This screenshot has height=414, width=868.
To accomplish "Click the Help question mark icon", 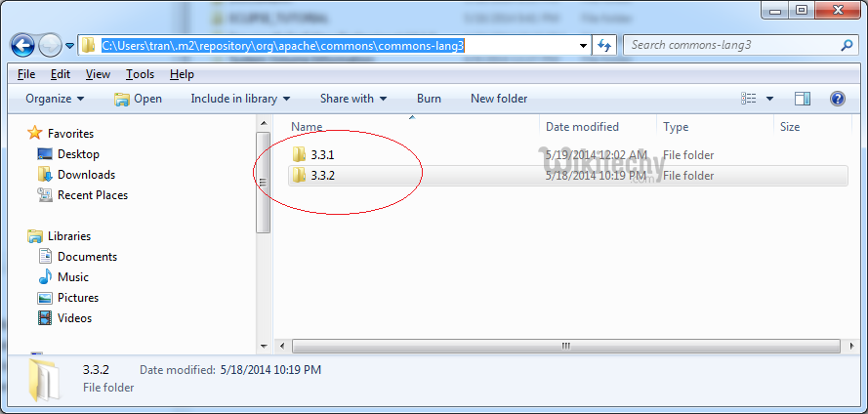I will [837, 99].
